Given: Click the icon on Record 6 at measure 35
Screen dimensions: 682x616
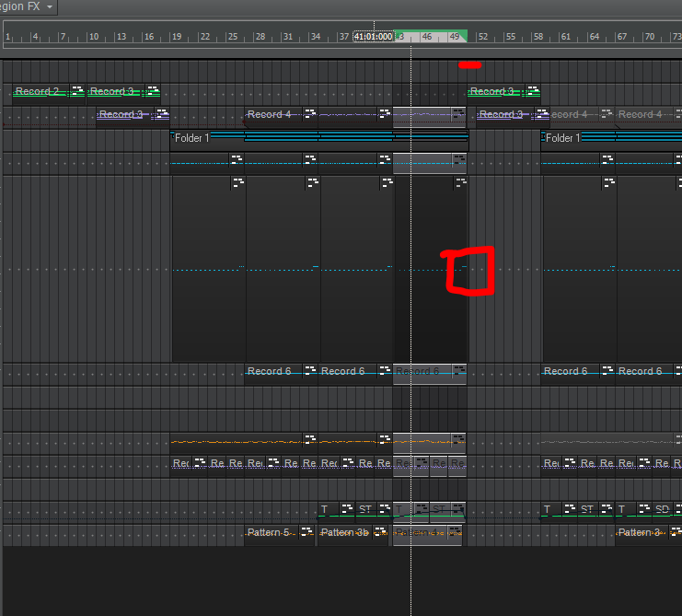Looking at the screenshot, I should tap(385, 371).
